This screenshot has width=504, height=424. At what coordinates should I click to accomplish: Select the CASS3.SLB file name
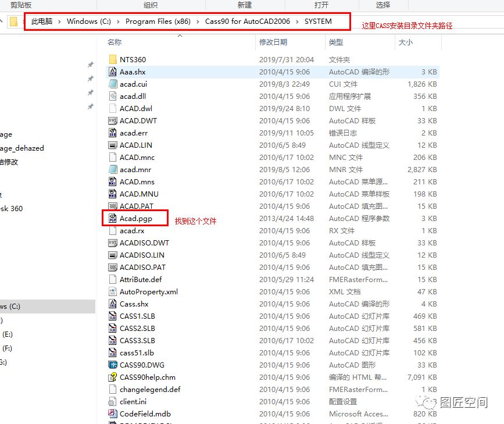(137, 341)
